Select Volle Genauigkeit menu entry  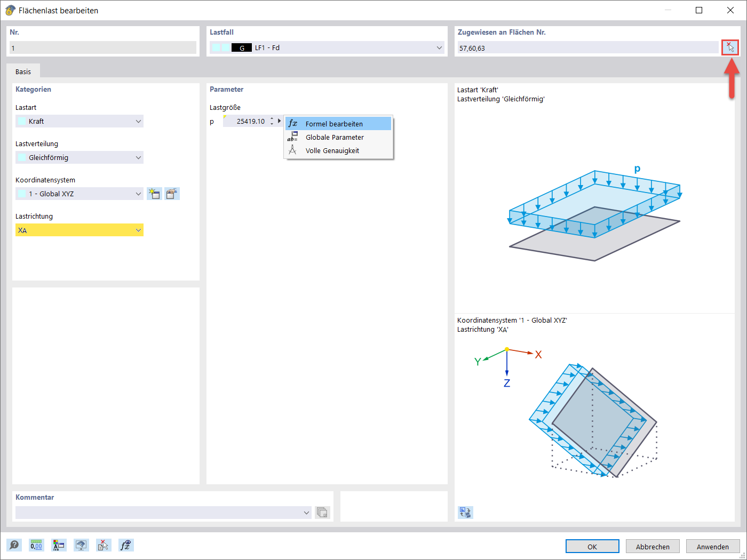[x=338, y=150]
